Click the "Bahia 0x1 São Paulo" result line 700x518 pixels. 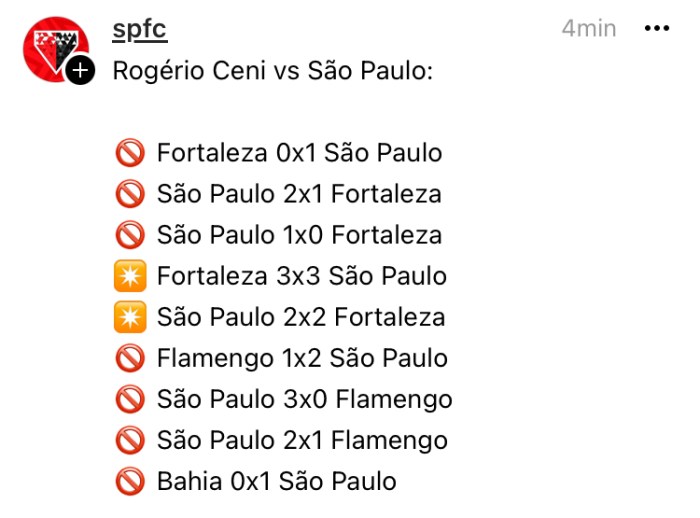[277, 482]
